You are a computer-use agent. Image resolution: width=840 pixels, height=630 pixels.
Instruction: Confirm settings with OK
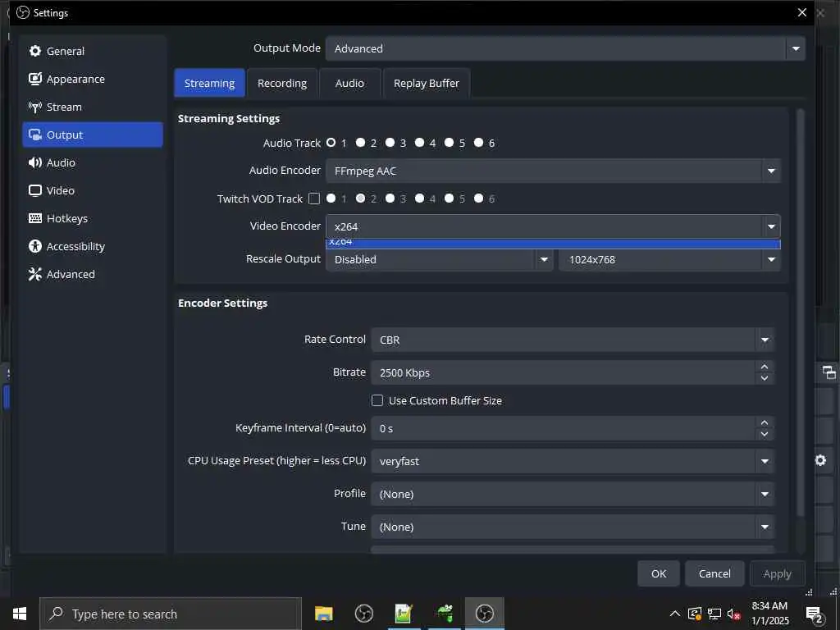pyautogui.click(x=659, y=573)
